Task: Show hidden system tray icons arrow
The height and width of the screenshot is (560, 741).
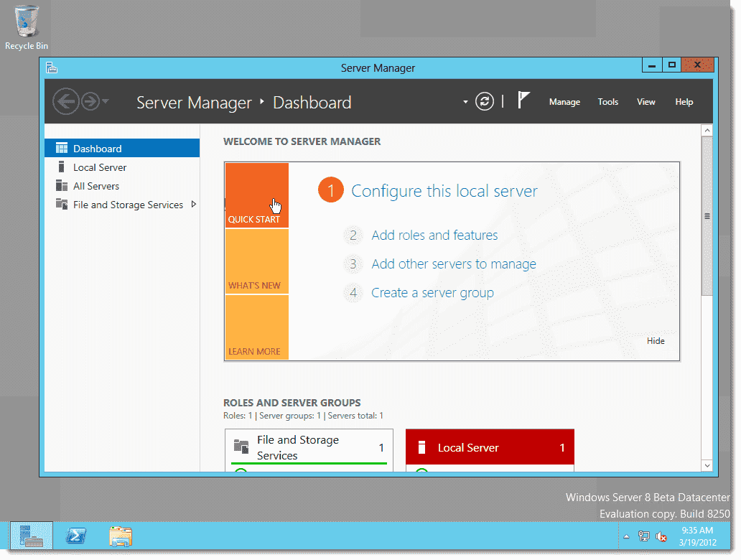Action: pos(626,536)
